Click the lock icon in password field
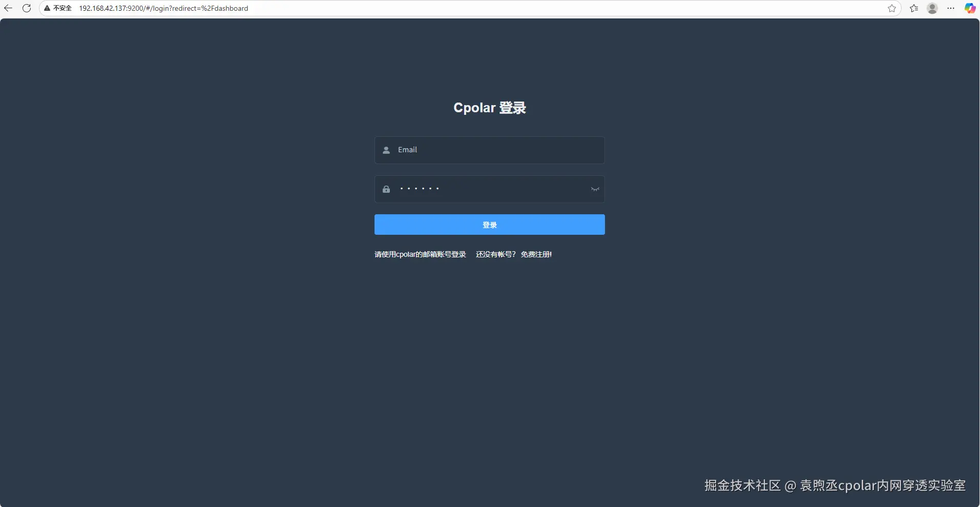Viewport: 980px width, 507px height. tap(386, 189)
